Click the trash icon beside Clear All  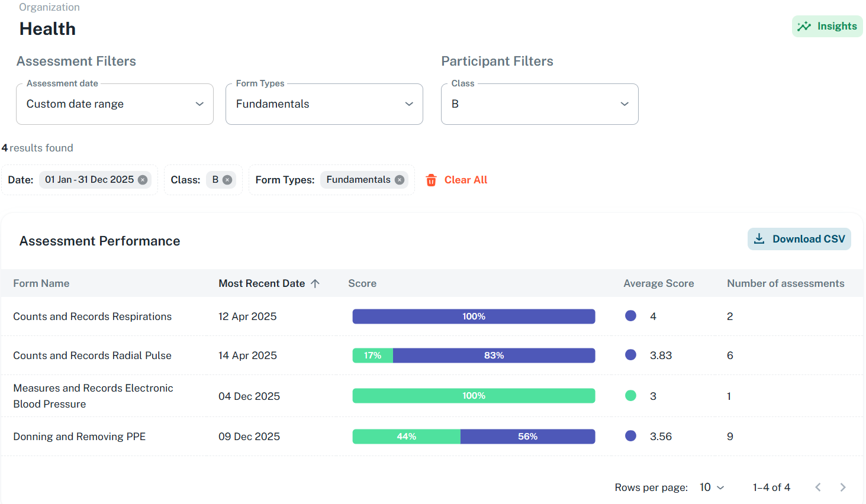pos(431,180)
